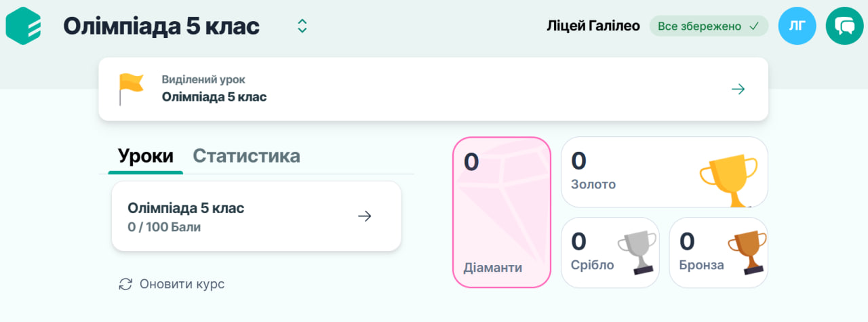868x322 pixels.
Task: Click the bronze trophy icon
Action: click(746, 251)
